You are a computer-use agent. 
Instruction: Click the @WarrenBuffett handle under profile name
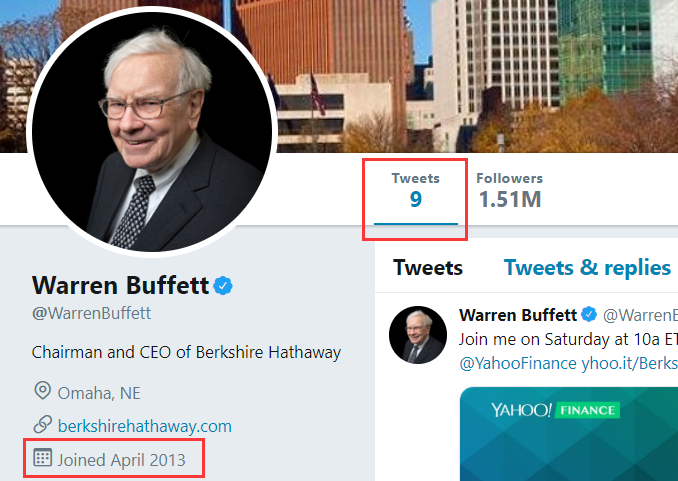[92, 313]
